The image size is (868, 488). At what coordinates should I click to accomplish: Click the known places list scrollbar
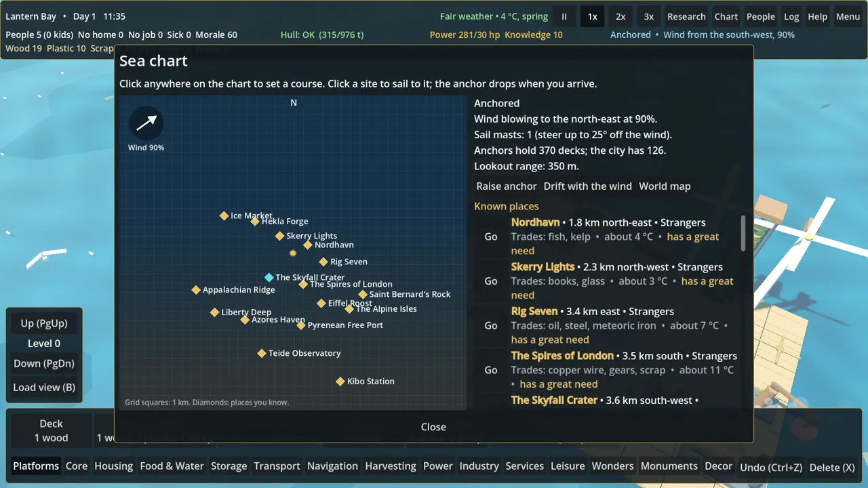point(743,232)
